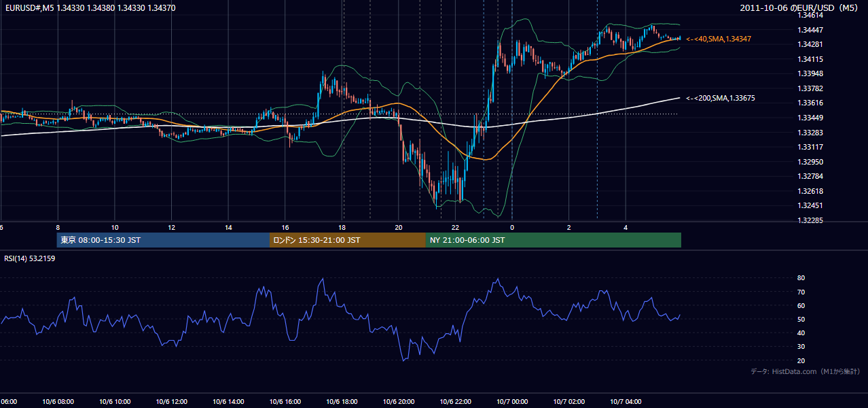Click price axis value 1.33117
This screenshot has width=868, height=408.
810,147
